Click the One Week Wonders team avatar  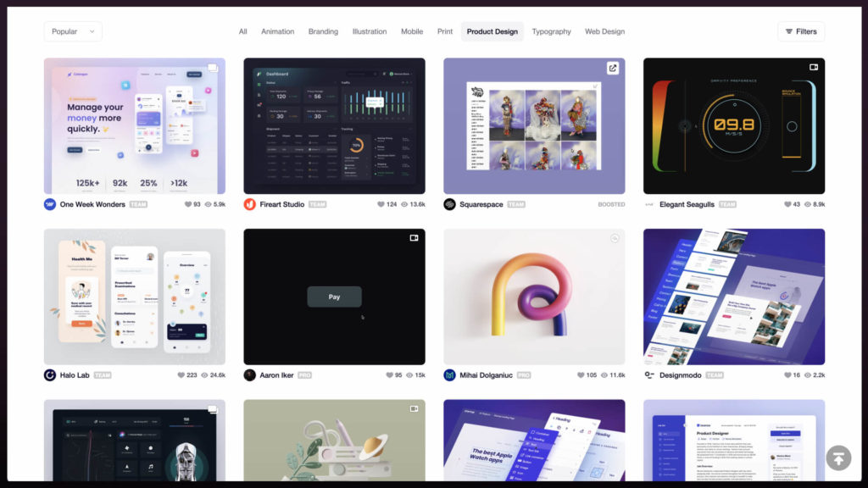pos(49,204)
